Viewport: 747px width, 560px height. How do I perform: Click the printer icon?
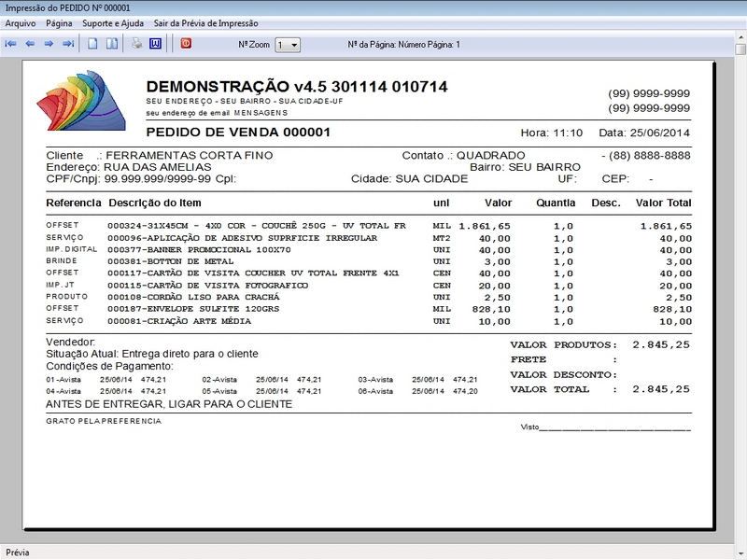click(x=136, y=44)
